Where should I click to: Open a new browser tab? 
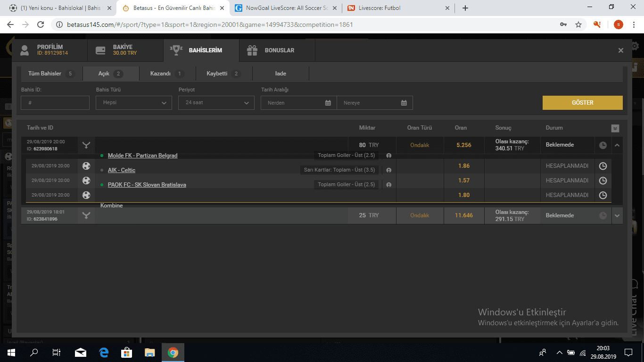click(x=465, y=8)
